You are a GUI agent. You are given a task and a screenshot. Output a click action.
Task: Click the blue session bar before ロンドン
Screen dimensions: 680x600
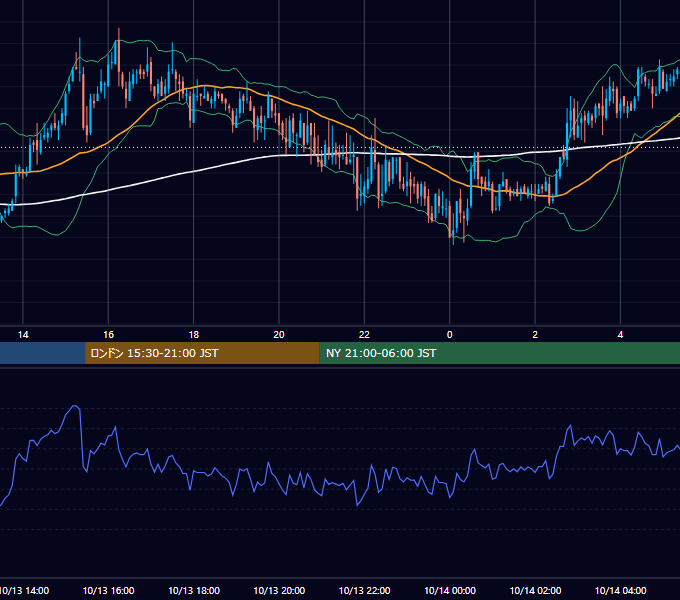coord(42,353)
